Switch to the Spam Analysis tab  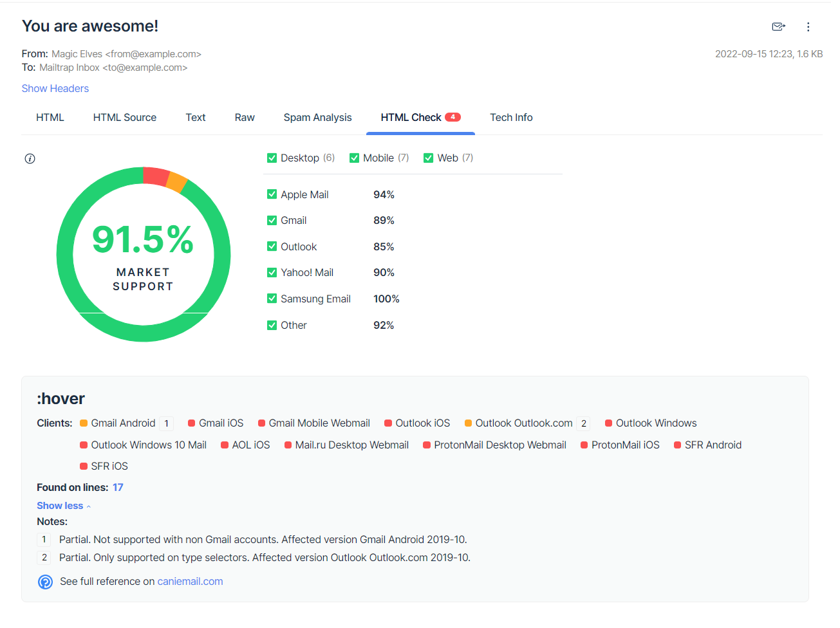317,118
